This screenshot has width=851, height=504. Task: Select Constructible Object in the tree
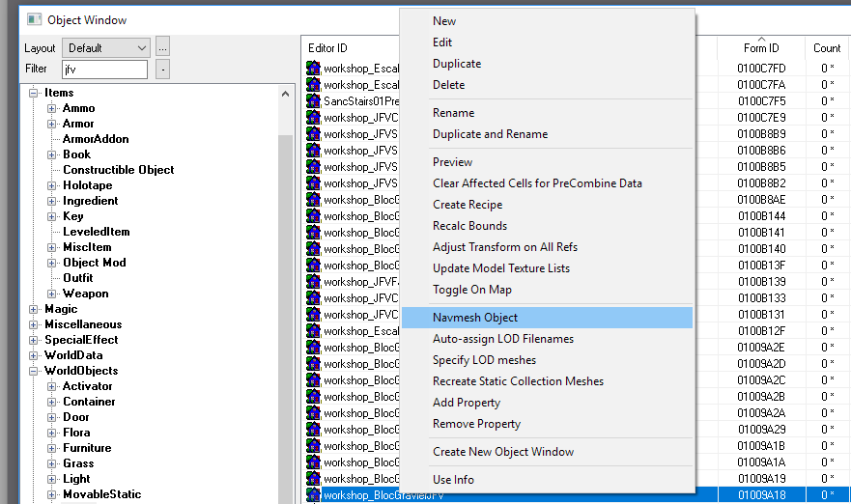pos(118,170)
